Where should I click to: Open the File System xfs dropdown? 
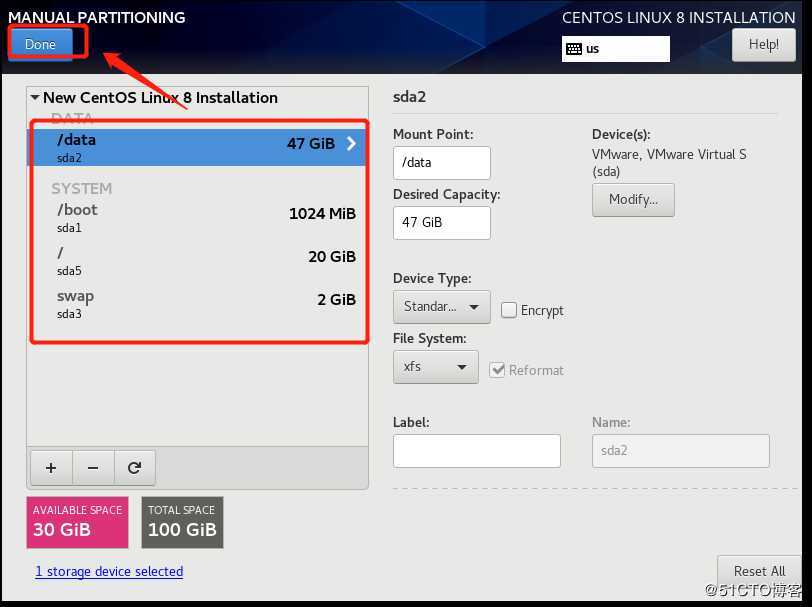(436, 367)
